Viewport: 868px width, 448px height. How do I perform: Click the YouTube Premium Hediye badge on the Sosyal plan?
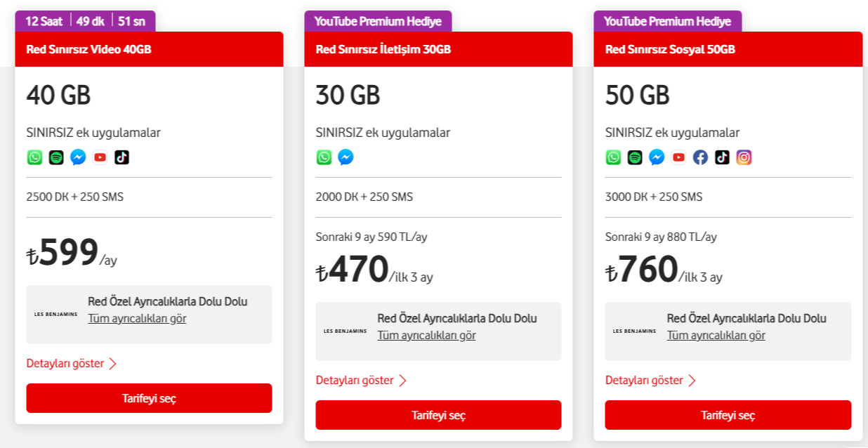pyautogui.click(x=668, y=21)
